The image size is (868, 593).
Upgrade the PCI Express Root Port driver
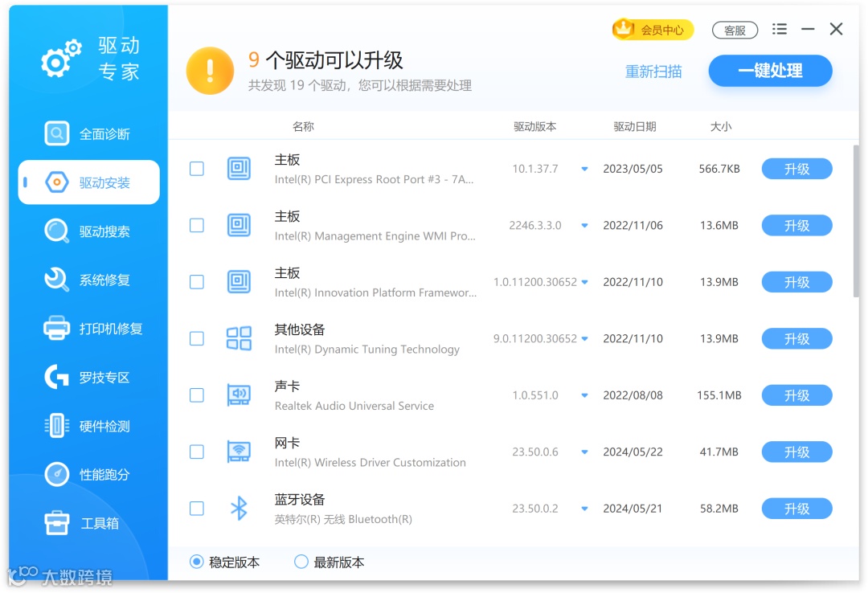click(x=796, y=169)
